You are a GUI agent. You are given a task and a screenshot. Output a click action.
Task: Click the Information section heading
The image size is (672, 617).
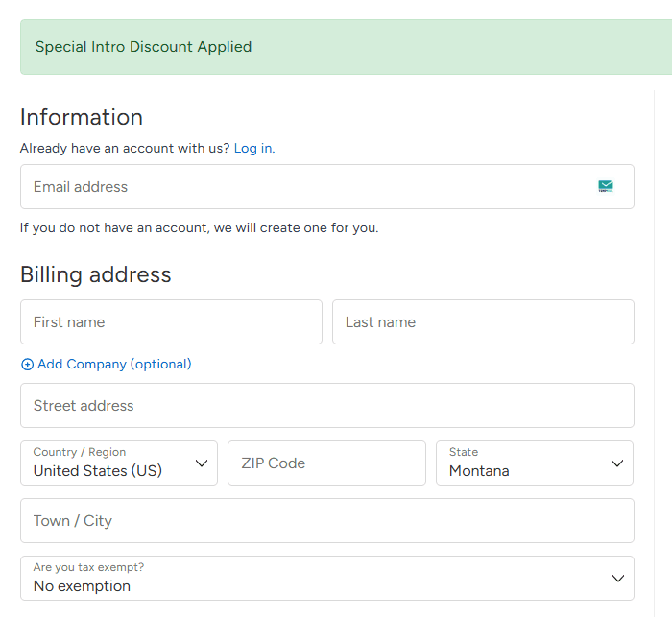(82, 117)
